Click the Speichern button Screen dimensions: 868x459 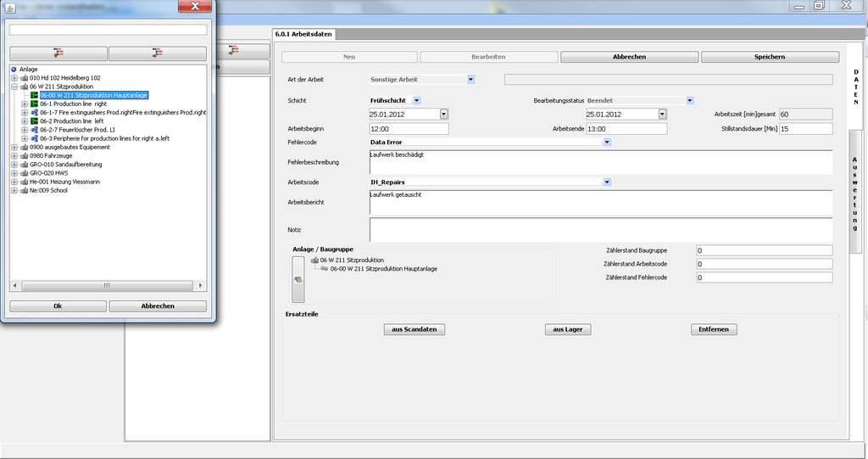pyautogui.click(x=769, y=57)
